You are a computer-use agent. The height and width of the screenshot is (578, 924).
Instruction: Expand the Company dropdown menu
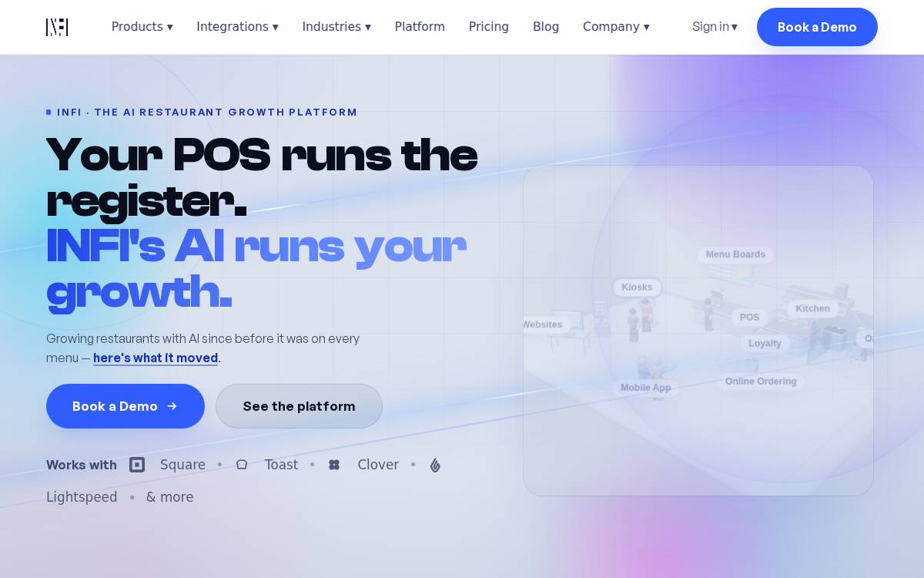tap(616, 27)
